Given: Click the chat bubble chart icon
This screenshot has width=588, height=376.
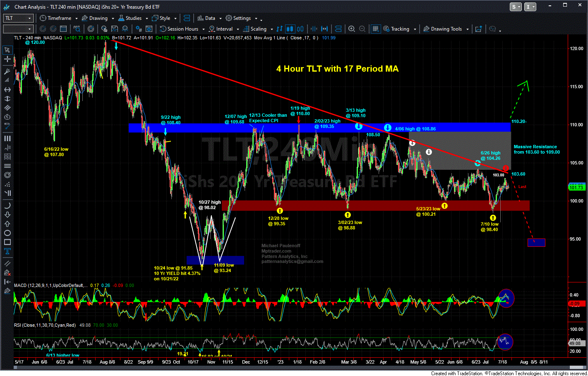Looking at the screenshot, I should click(x=492, y=29).
